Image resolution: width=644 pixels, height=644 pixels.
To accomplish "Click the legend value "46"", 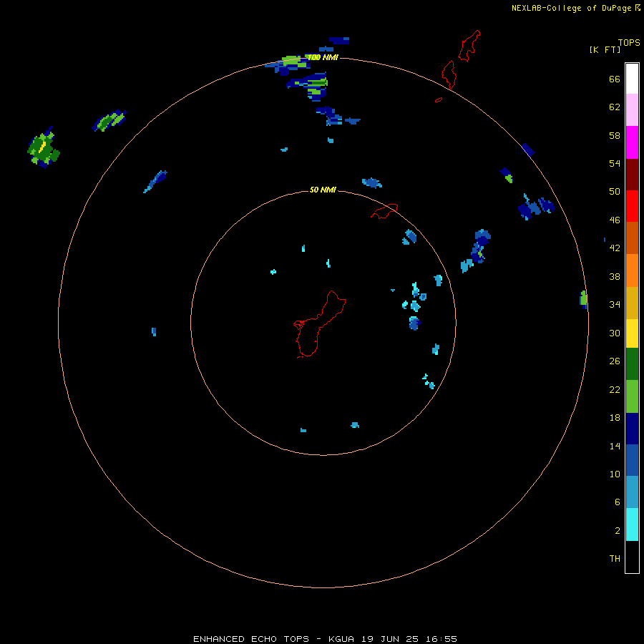I will point(615,220).
